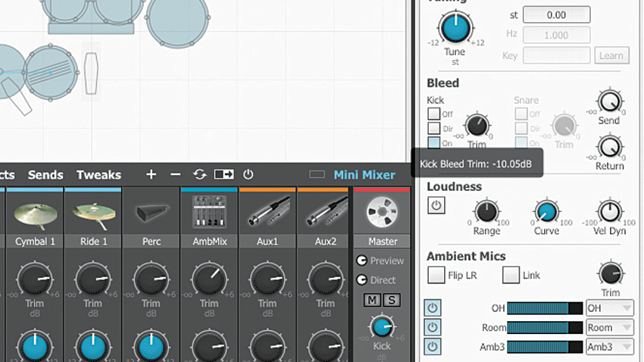Open the OH mic routing dropdown
The width and height of the screenshot is (644, 362).
click(x=609, y=308)
